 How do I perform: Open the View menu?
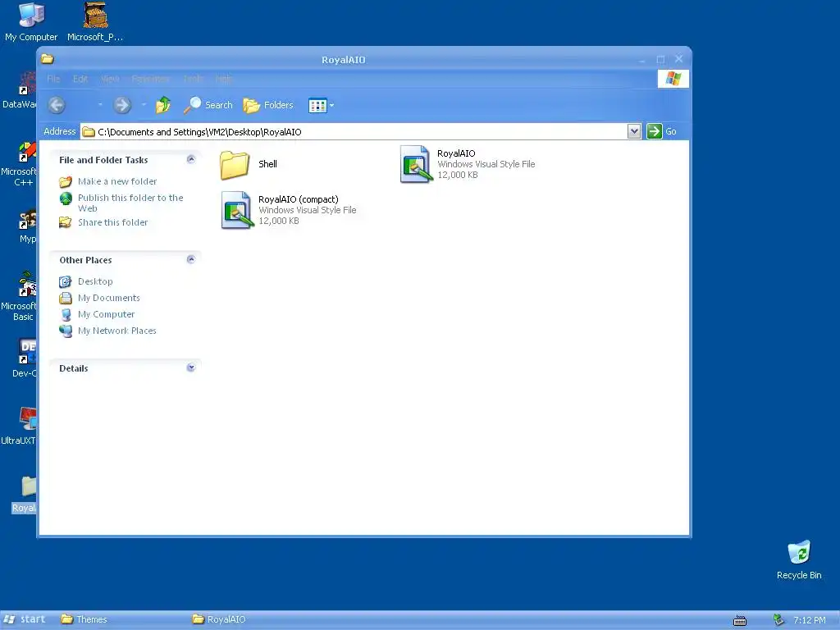110,79
